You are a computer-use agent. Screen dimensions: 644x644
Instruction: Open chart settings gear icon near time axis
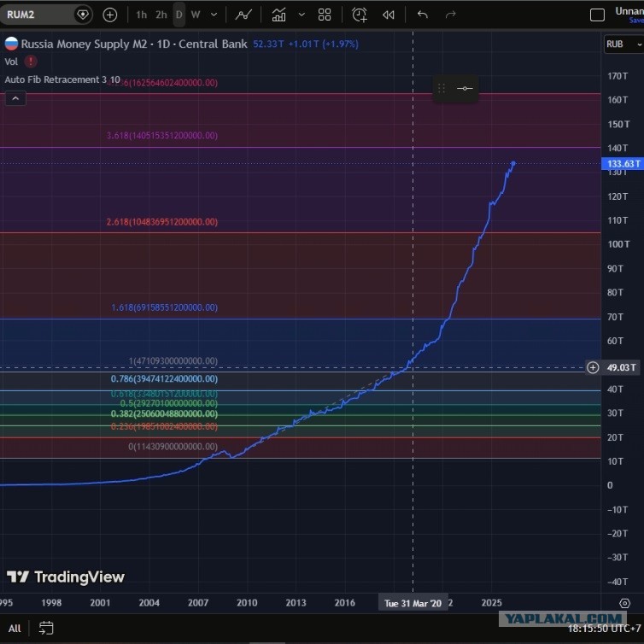(624, 603)
